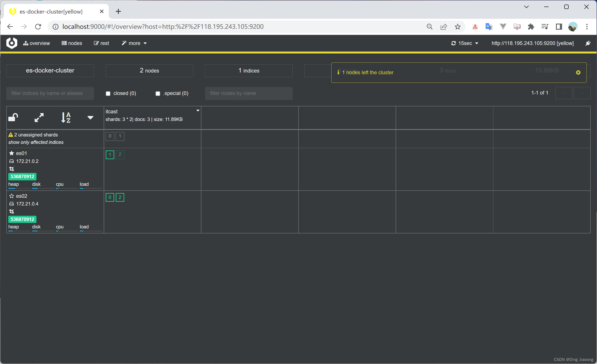The height and width of the screenshot is (364, 597).
Task: Click the expand nodes arrows icon
Action: coord(39,117)
